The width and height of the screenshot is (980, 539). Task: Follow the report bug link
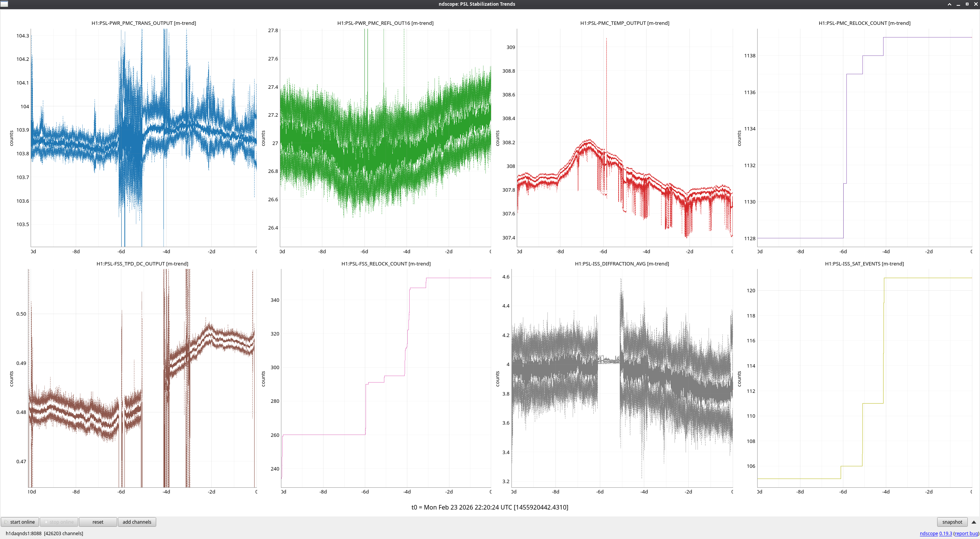pyautogui.click(x=966, y=533)
